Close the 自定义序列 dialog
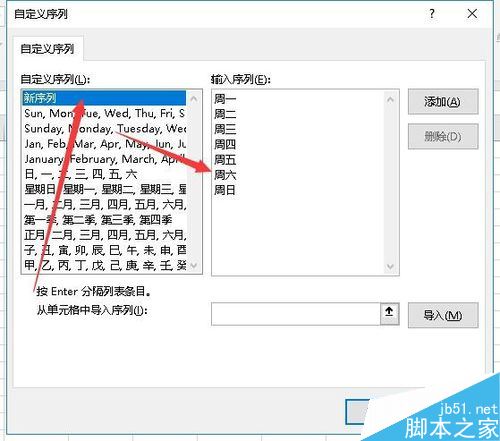Screen dimensions: 500x441 (472, 14)
